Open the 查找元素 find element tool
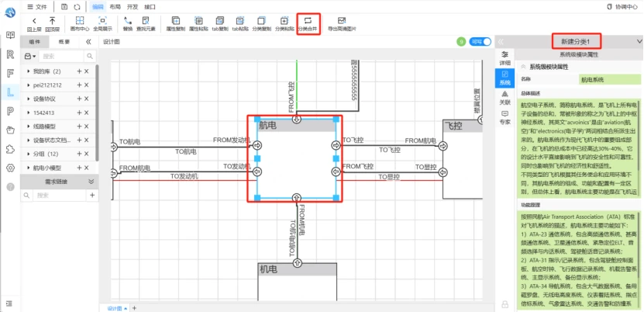Screen dimensions: 644x312 click(x=146, y=24)
